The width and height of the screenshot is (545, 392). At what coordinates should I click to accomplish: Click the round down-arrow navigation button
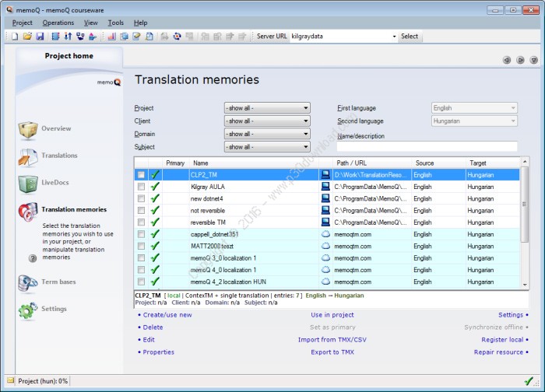click(x=534, y=60)
